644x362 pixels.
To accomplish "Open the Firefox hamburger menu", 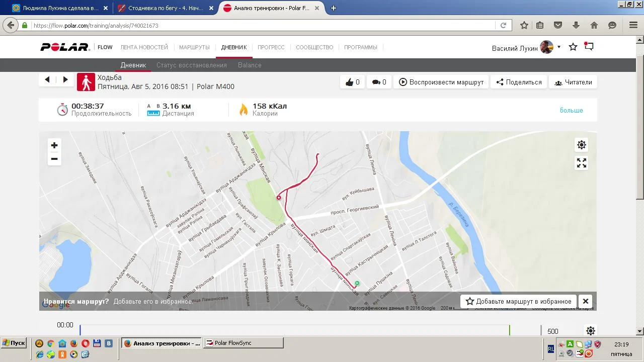I will point(633,25).
